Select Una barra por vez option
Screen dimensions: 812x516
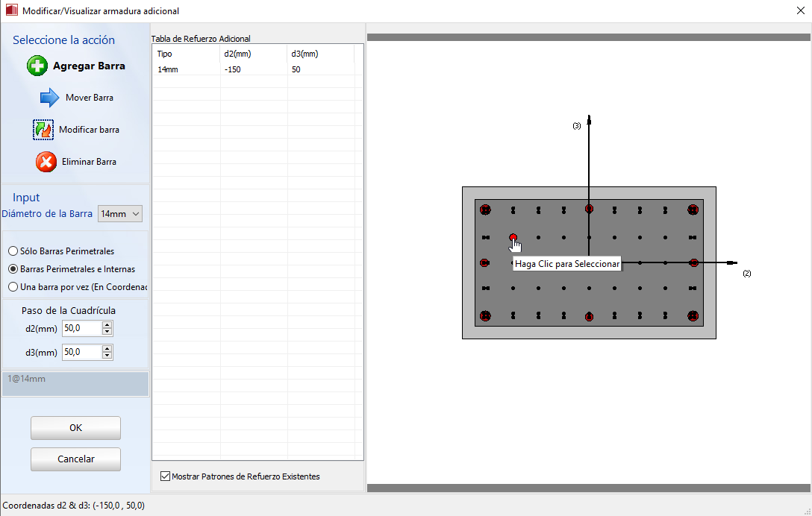point(13,287)
